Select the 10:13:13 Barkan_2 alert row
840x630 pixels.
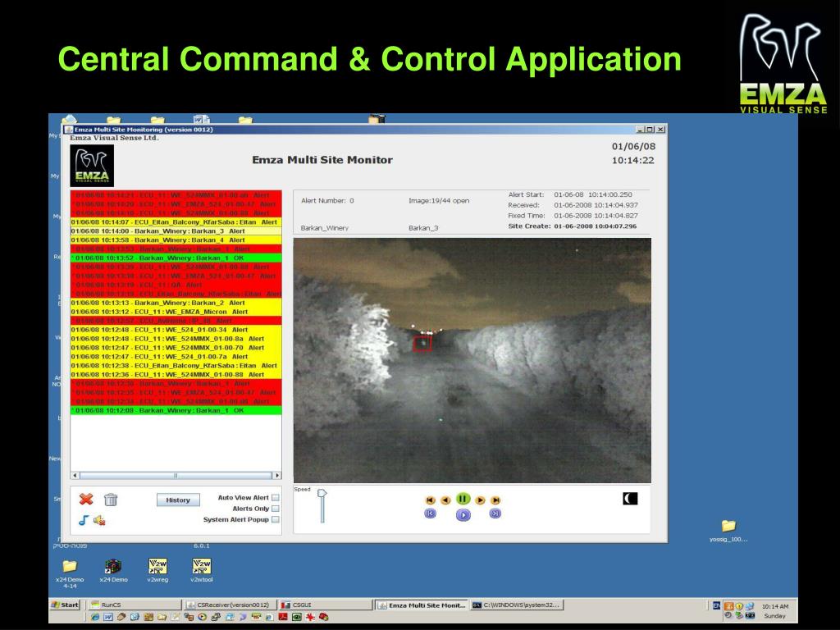pos(176,303)
